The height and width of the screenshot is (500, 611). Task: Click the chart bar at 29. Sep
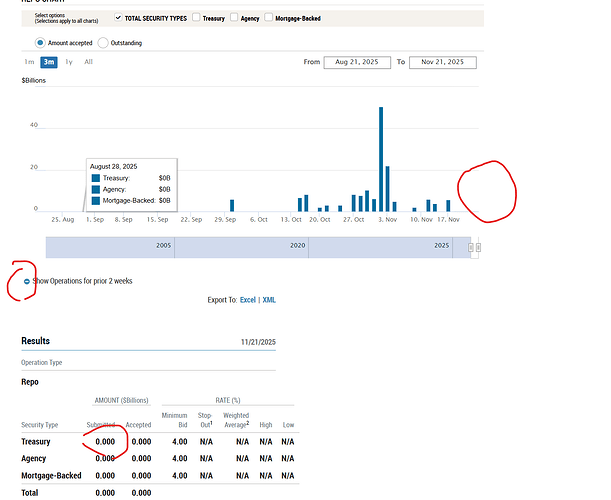[232, 205]
